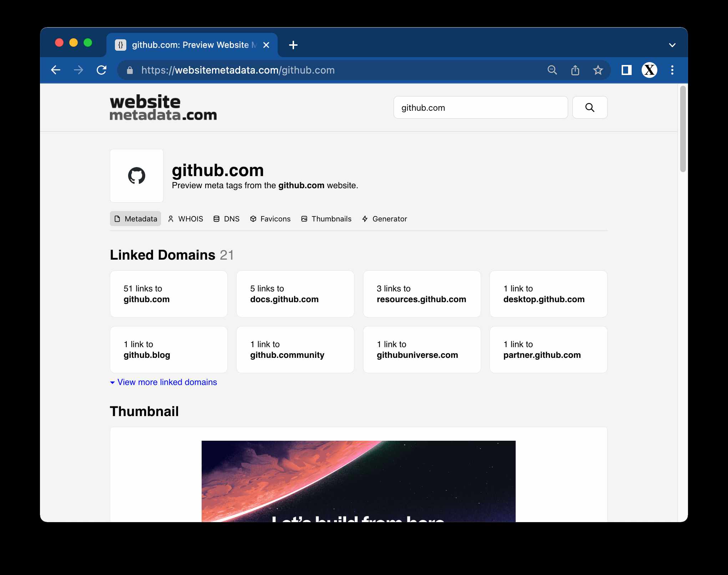
Task: Click the X profile avatar
Action: click(649, 70)
